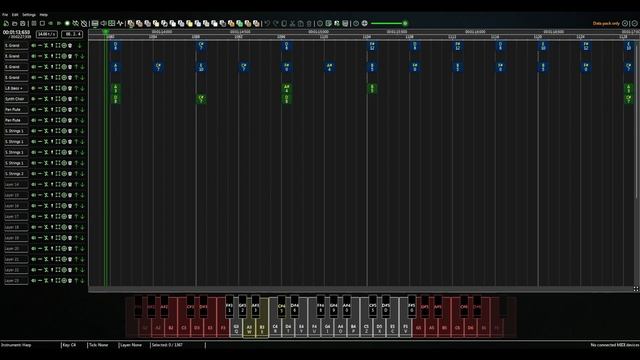Click the Key: C4 status text
Viewport: 640px width, 360px height.
point(69,345)
